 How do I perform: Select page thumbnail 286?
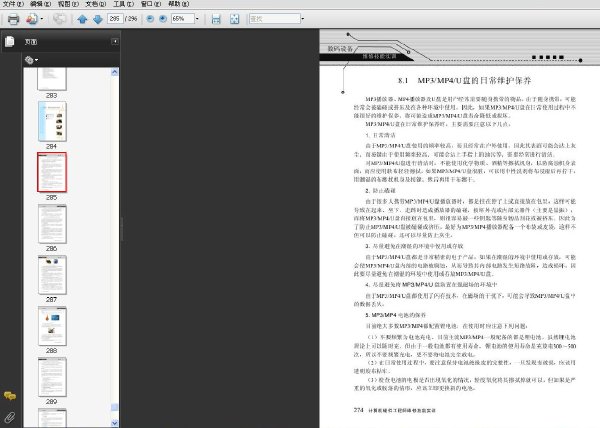52,224
